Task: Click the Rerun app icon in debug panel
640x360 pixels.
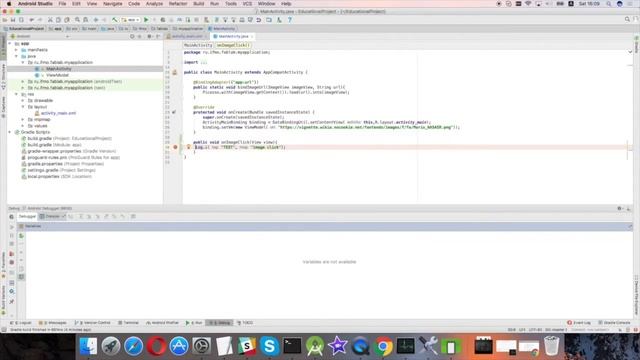Action: click(11, 217)
